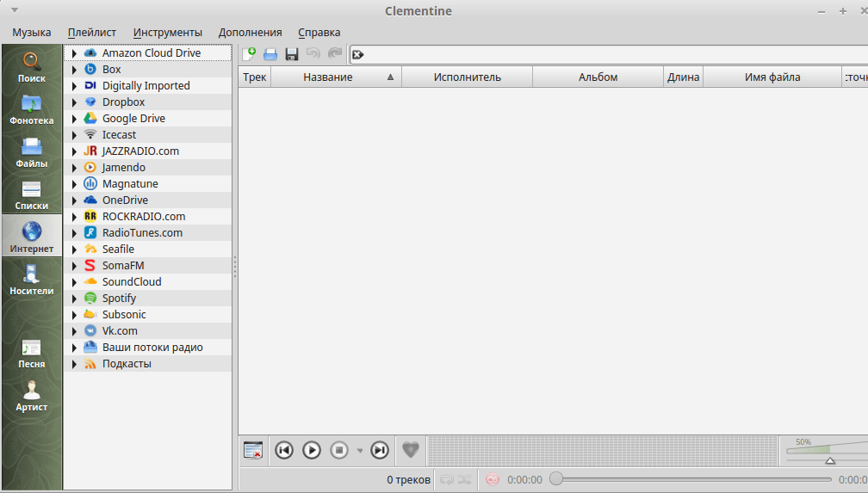The height and width of the screenshot is (493, 868).
Task: Expand the Box tree node
Action: (x=74, y=70)
